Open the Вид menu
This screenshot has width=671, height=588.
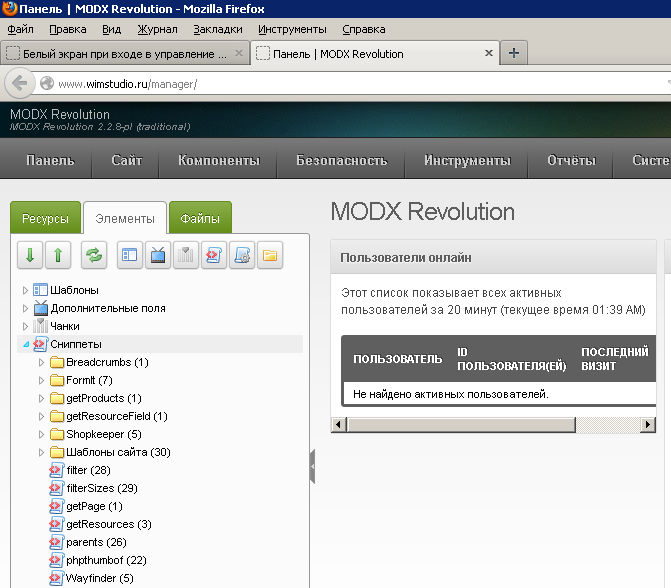coord(111,29)
